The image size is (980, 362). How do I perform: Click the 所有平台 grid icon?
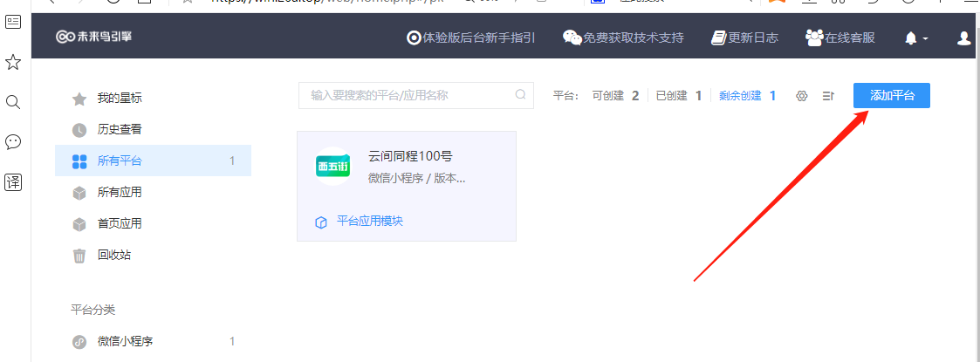click(79, 161)
